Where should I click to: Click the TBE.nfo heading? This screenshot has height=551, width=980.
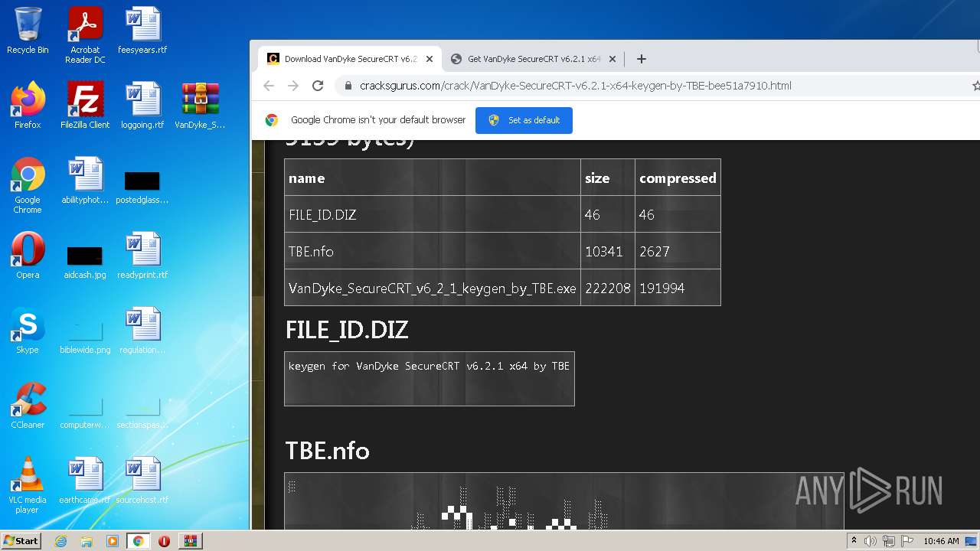328,451
